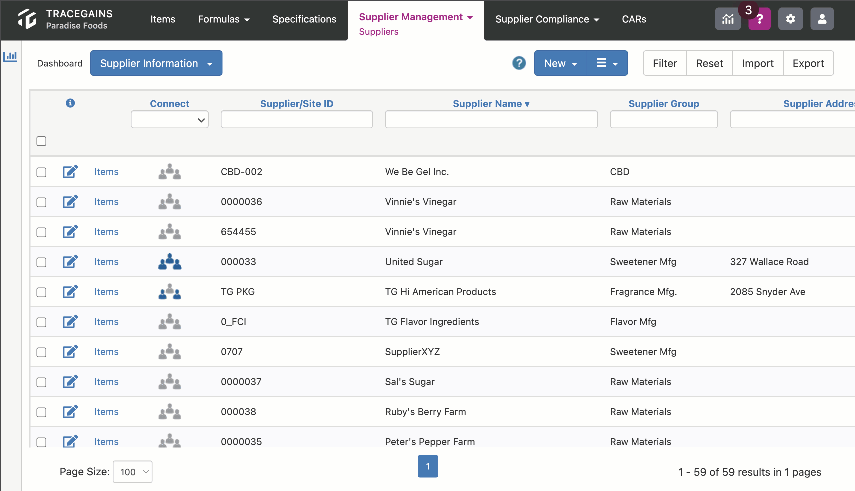Click the Export button

tap(808, 63)
